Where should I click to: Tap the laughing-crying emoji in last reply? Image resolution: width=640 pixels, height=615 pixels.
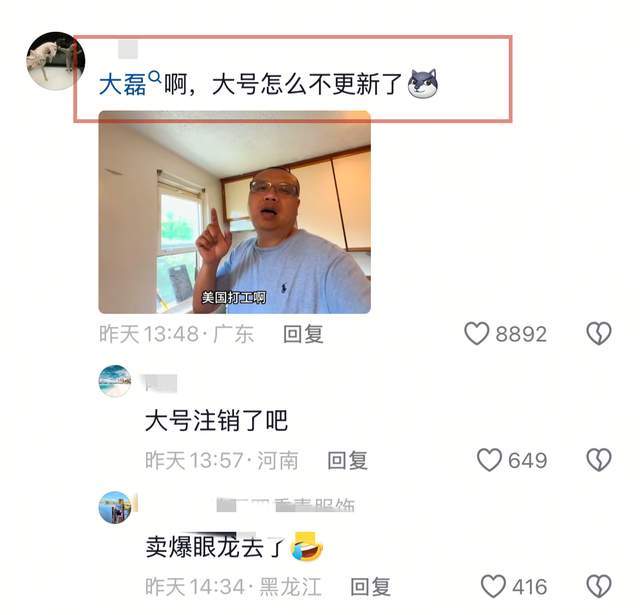[307, 547]
